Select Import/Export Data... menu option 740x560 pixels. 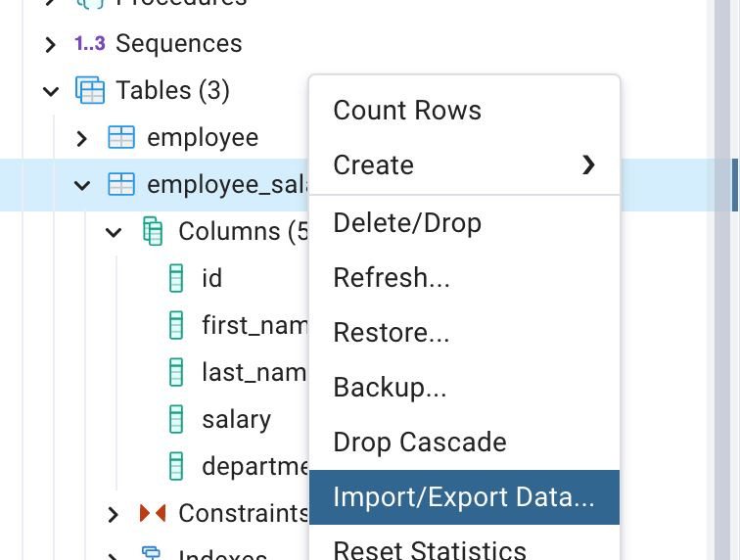464,497
